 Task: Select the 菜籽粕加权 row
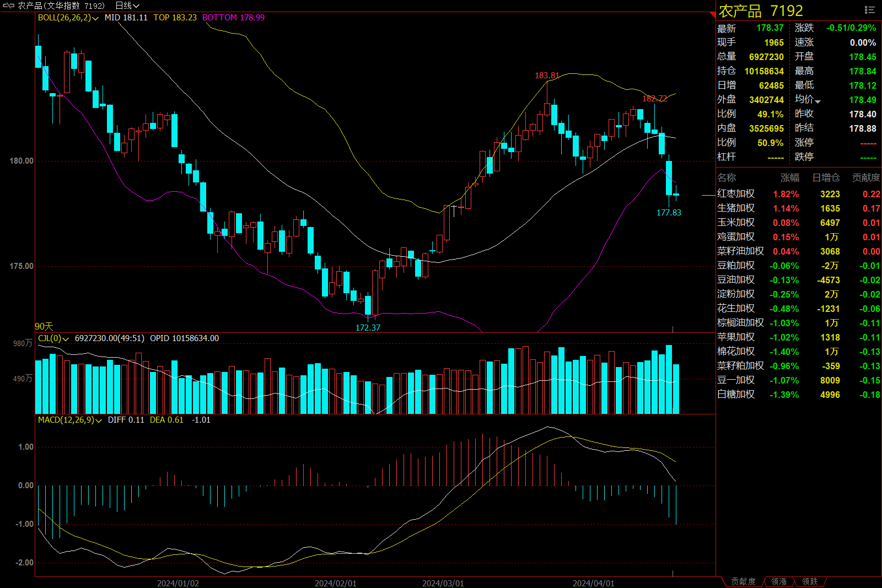[x=799, y=366]
